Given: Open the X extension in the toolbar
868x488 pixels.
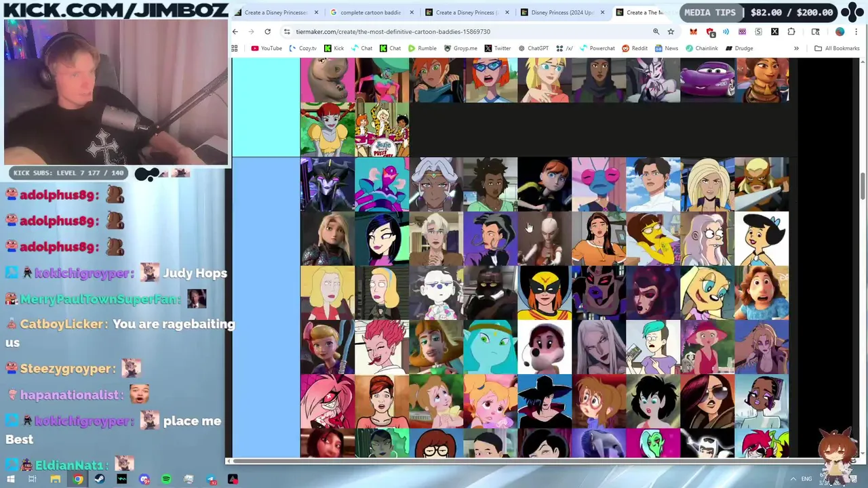Looking at the screenshot, I should [774, 32].
